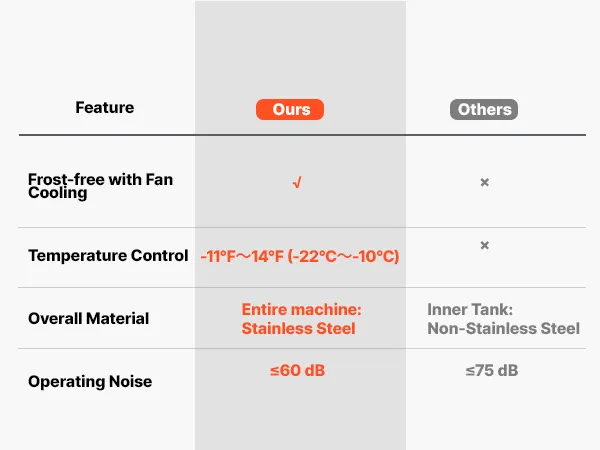Image resolution: width=600 pixels, height=450 pixels.
Task: Click the X mark for Frost-free under Others
Action: click(485, 183)
